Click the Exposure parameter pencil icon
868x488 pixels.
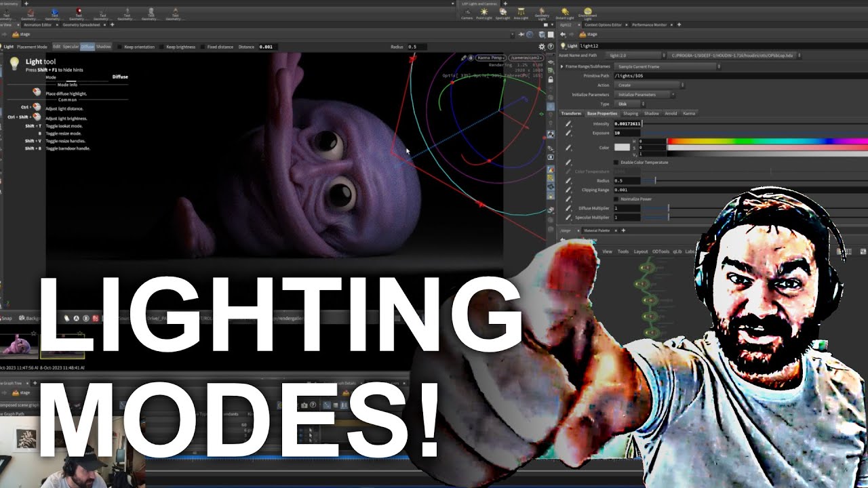click(x=568, y=133)
